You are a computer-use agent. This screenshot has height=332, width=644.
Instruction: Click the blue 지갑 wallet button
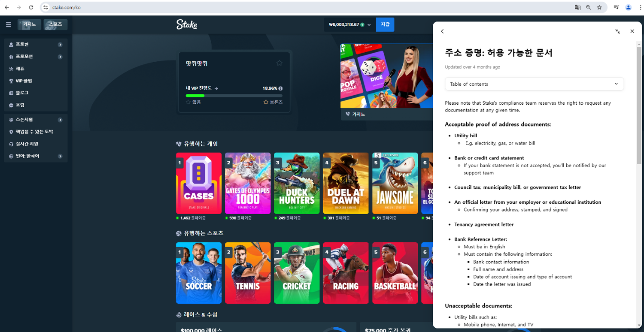coord(385,25)
